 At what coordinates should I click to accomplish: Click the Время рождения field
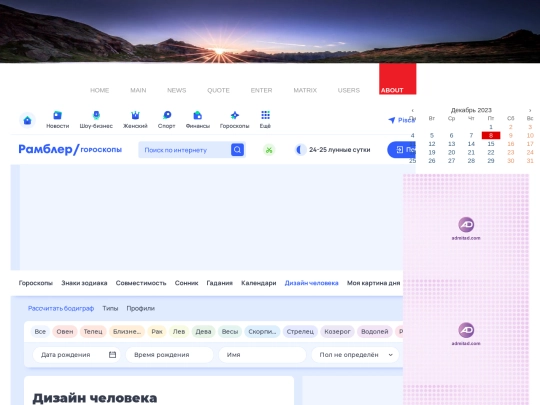point(169,355)
